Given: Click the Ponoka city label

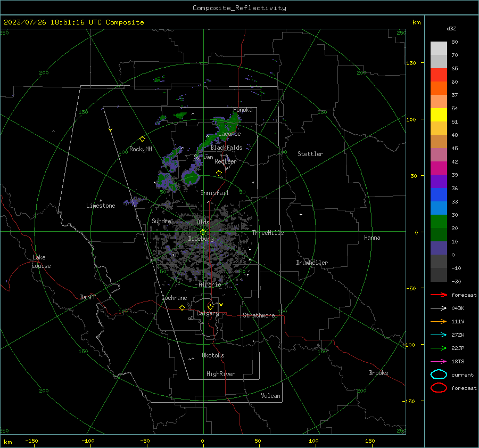Looking at the screenshot, I should point(243,110).
